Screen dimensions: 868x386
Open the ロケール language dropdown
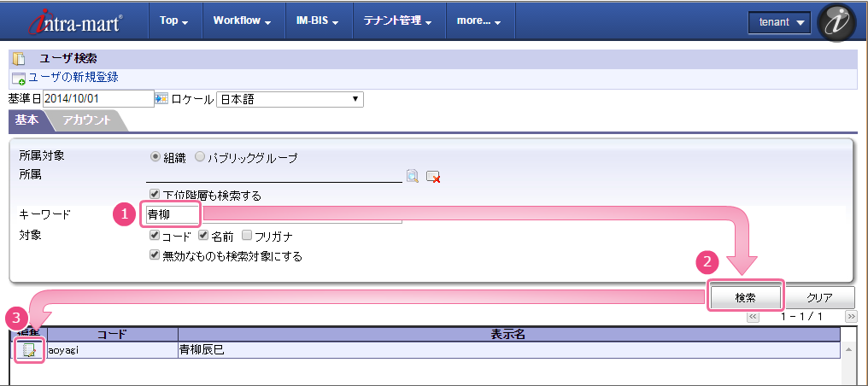(x=290, y=99)
